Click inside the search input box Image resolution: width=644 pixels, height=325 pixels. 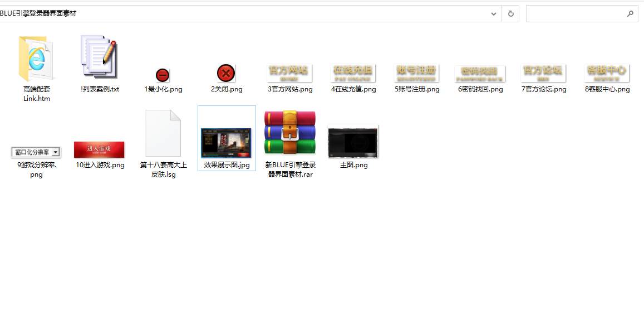(573, 13)
